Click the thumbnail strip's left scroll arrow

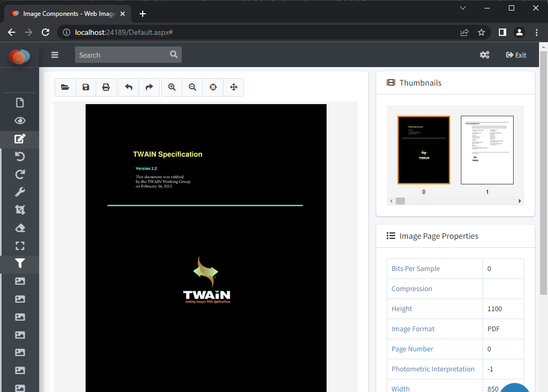391,201
